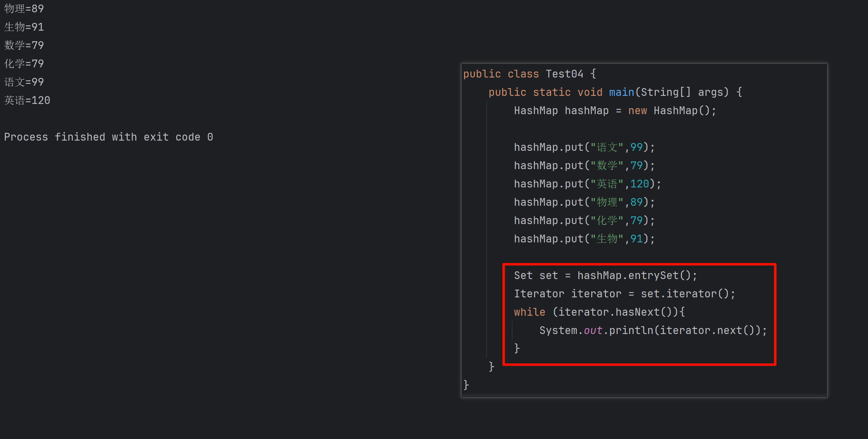Click the output line 数学=79
The height and width of the screenshot is (439, 868).
coord(24,45)
